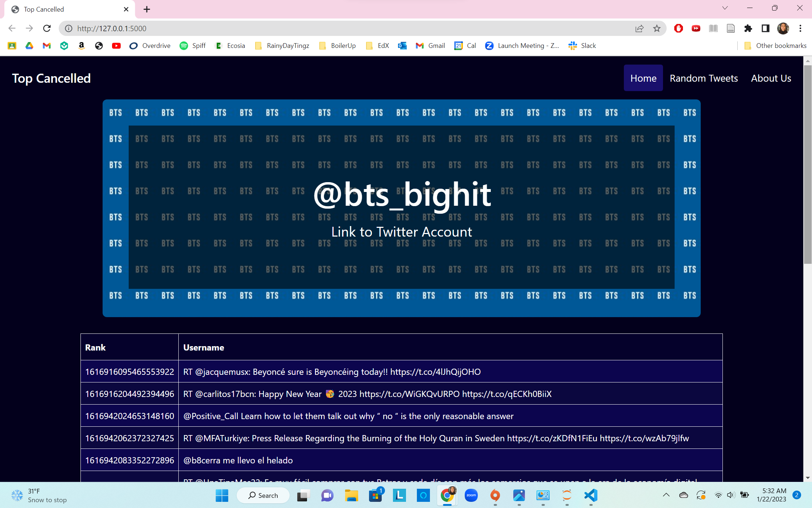812x508 pixels.
Task: Toggle the volume icon in the system tray
Action: tap(730, 495)
